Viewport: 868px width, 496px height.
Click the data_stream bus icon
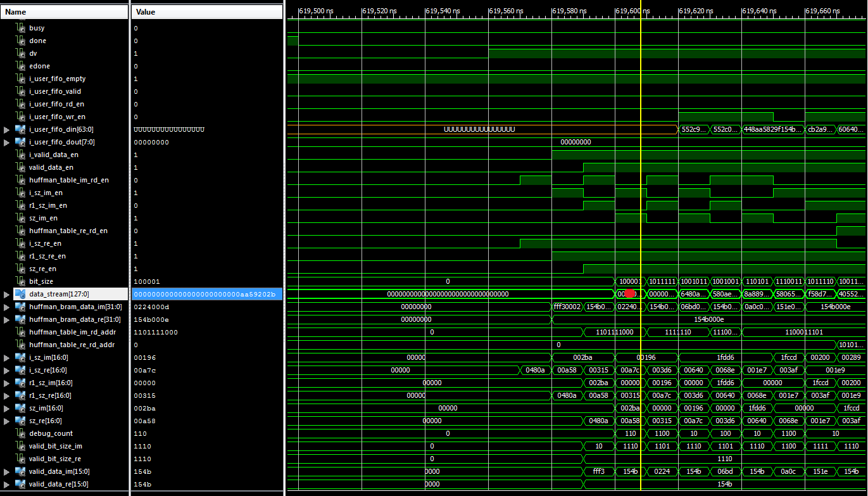[20, 294]
